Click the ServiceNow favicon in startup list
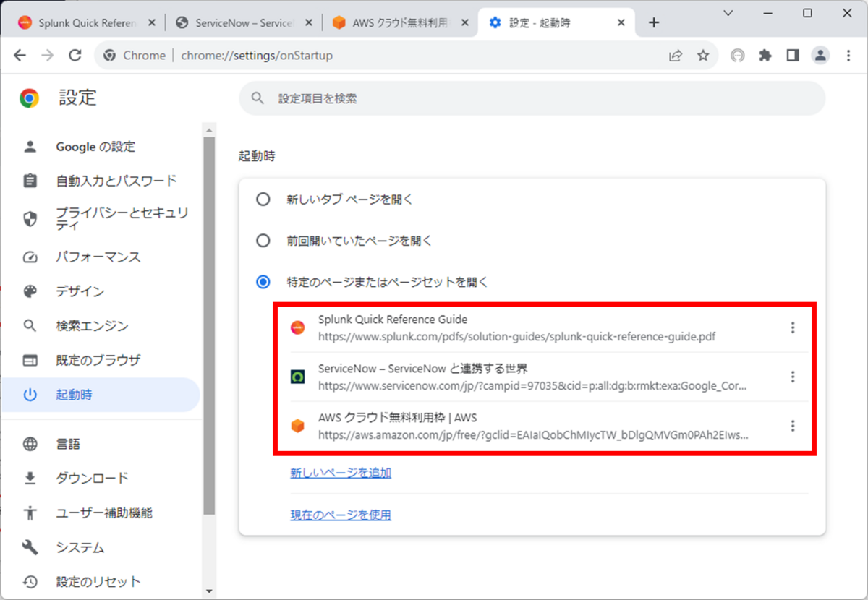The width and height of the screenshot is (868, 600). pyautogui.click(x=297, y=377)
